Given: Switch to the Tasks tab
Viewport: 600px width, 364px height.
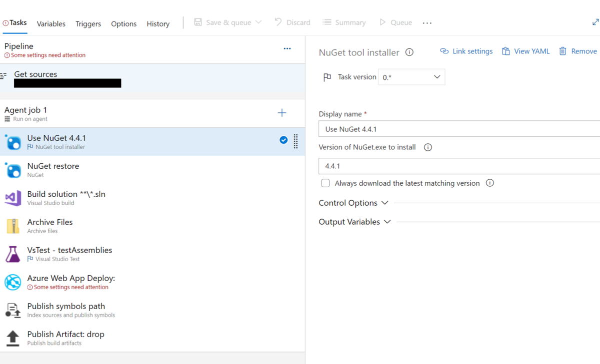Looking at the screenshot, I should [x=15, y=23].
